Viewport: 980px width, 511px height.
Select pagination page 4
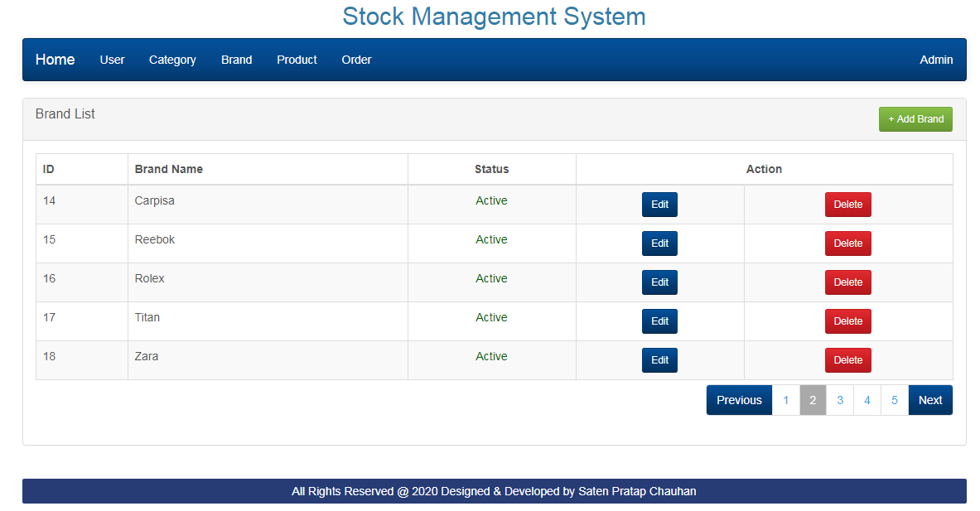[867, 400]
